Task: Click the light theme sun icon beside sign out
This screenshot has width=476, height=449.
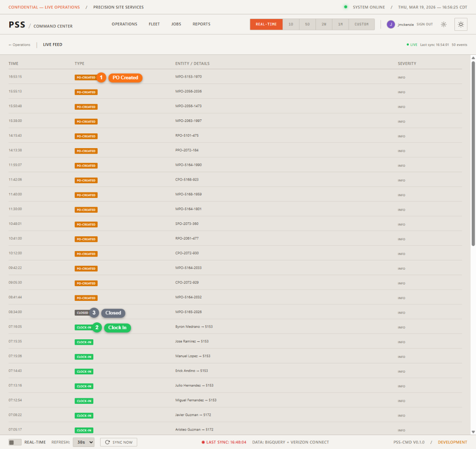Action: coord(443,24)
